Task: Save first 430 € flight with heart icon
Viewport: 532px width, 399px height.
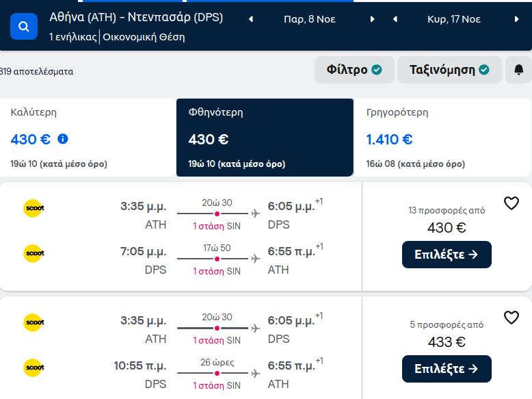Action: click(511, 203)
